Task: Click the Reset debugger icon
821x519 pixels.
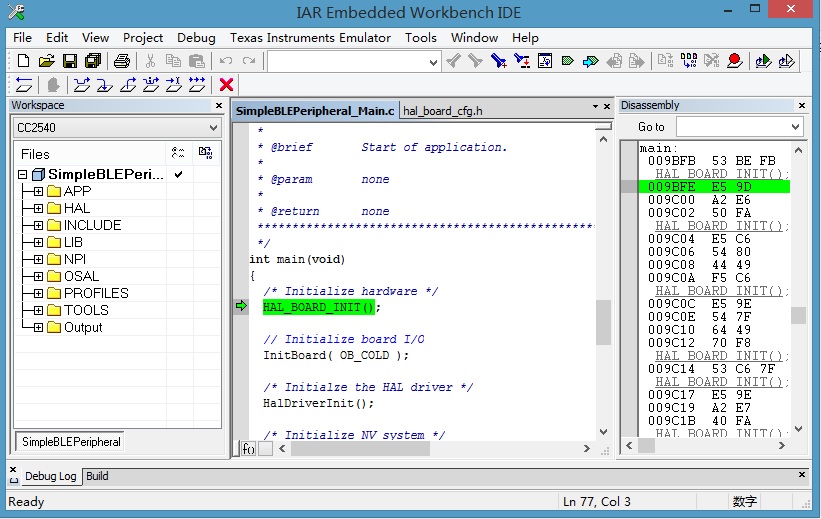Action: [24, 85]
